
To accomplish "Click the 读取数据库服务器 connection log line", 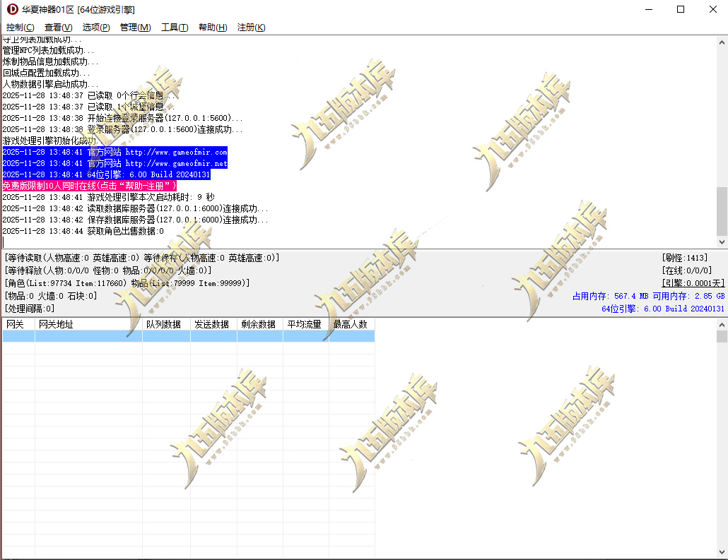I will coord(135,208).
